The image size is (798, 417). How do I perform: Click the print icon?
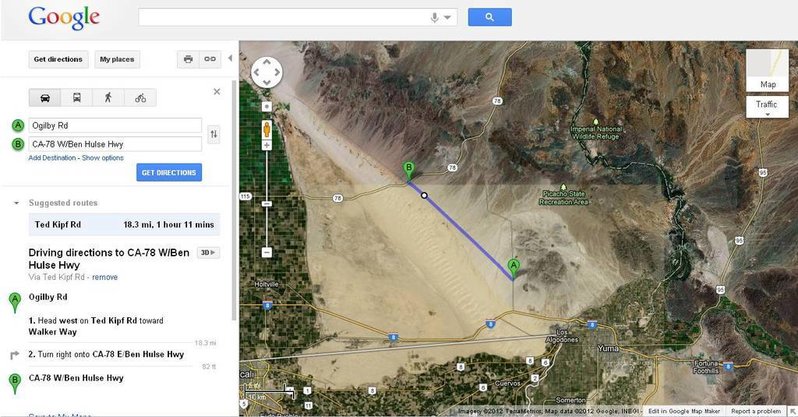(x=188, y=59)
